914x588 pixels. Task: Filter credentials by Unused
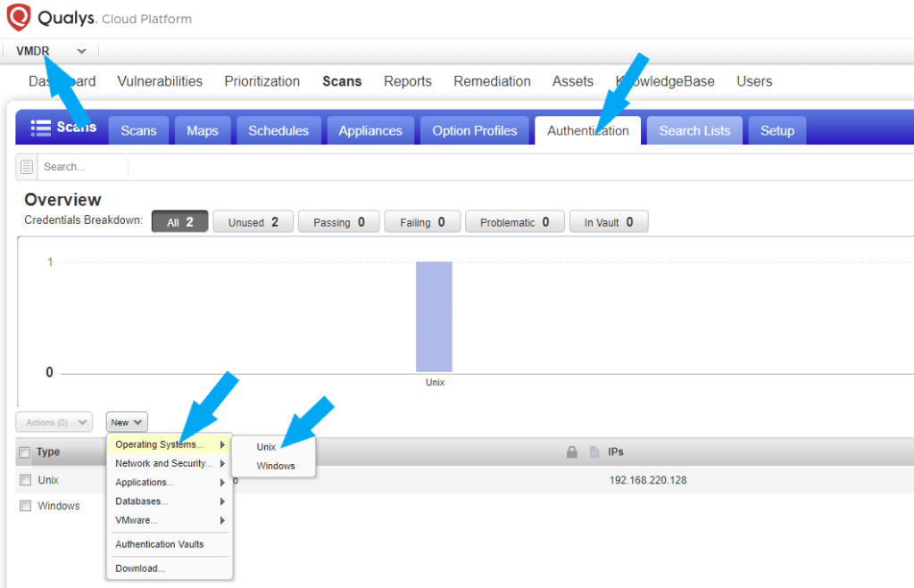point(253,222)
